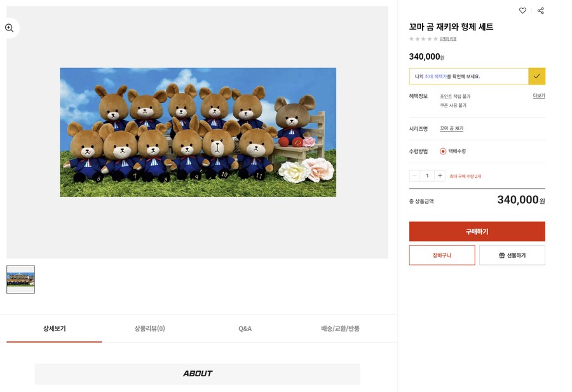Decrease quantity with the minus button

[x=415, y=175]
